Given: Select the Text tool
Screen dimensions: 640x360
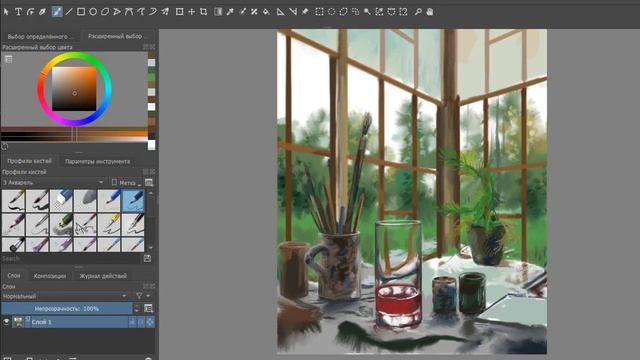Looking at the screenshot, I should pyautogui.click(x=18, y=12).
